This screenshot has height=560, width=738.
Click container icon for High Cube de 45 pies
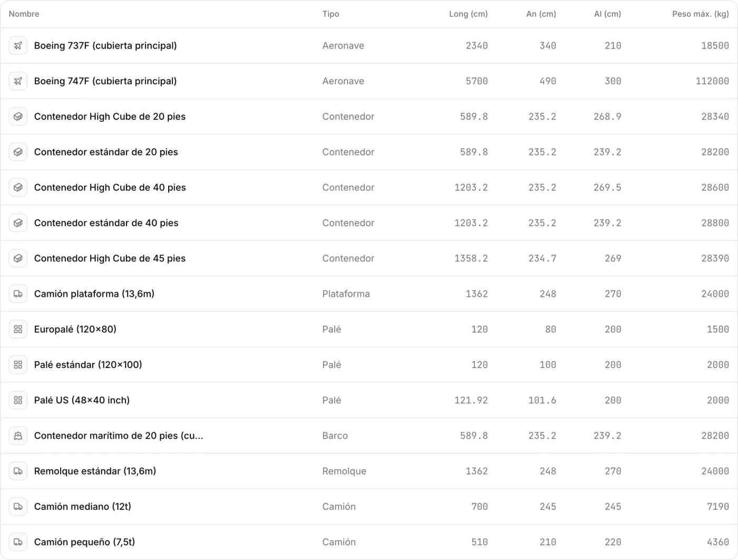pos(18,258)
